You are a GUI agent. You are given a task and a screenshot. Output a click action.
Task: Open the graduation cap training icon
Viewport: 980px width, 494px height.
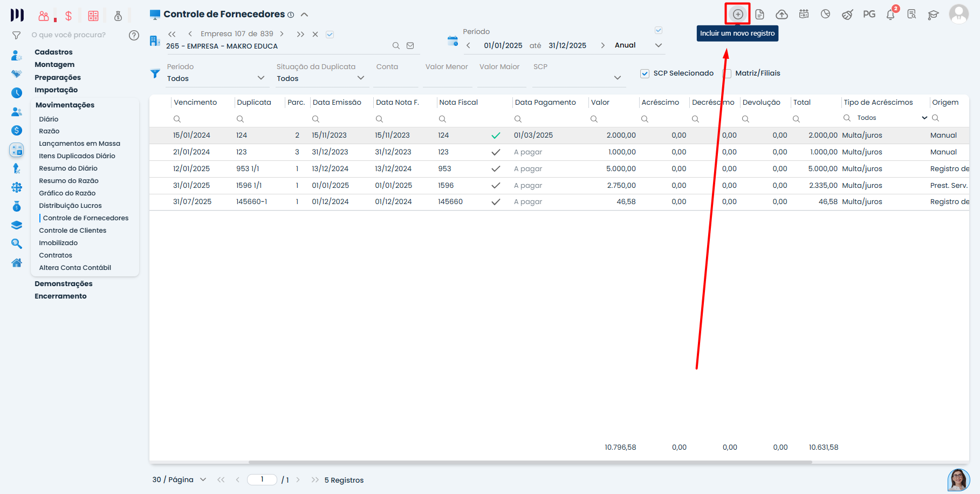pyautogui.click(x=933, y=15)
